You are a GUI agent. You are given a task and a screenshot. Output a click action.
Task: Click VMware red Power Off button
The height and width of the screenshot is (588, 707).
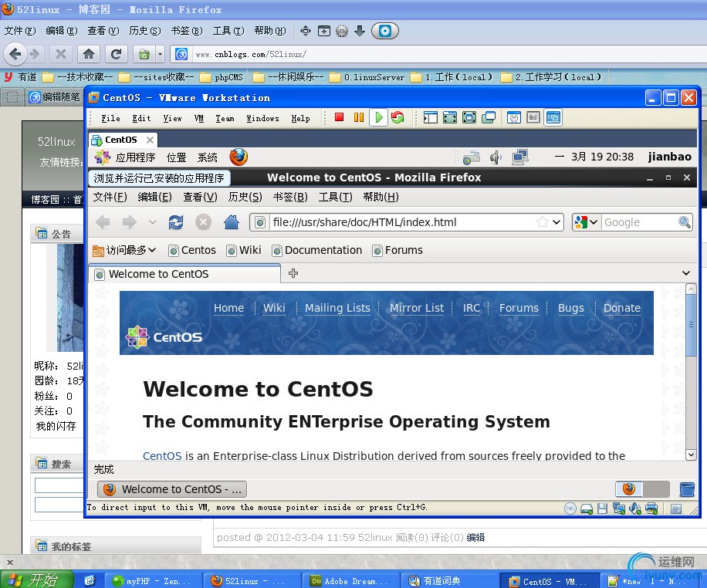(339, 118)
